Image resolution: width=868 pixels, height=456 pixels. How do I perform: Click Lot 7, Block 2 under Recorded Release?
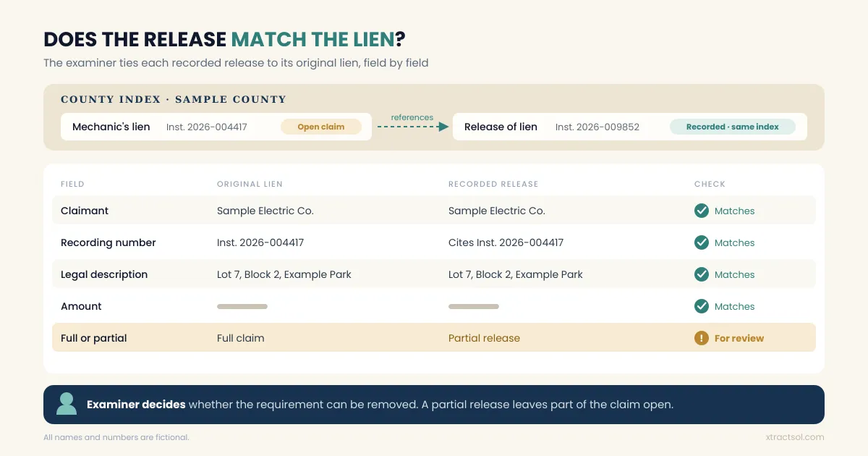point(516,274)
